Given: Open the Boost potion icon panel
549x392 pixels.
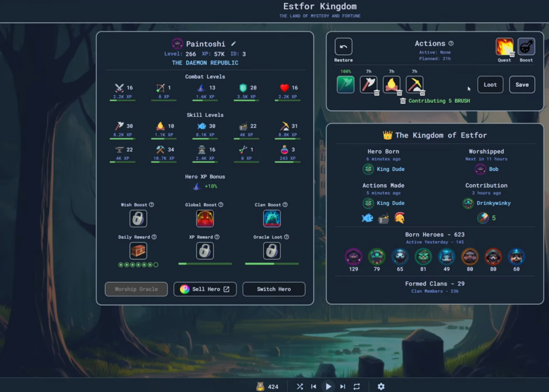Looking at the screenshot, I should 526,47.
